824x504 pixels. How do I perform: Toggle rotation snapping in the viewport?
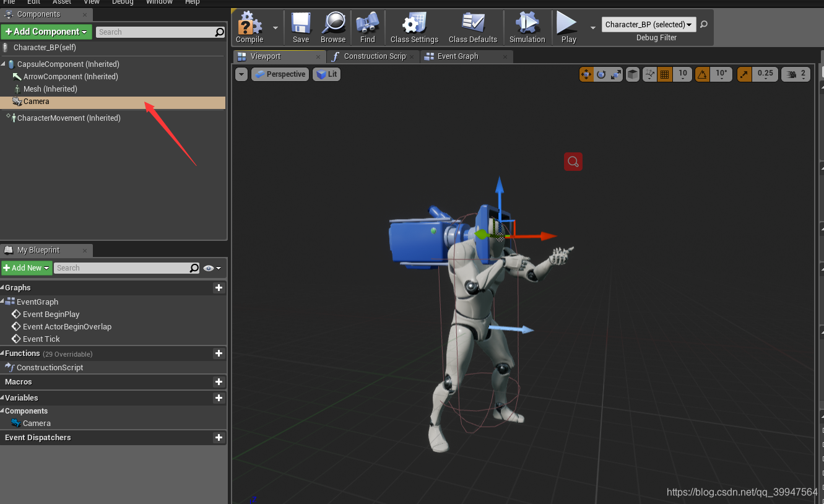pos(702,74)
